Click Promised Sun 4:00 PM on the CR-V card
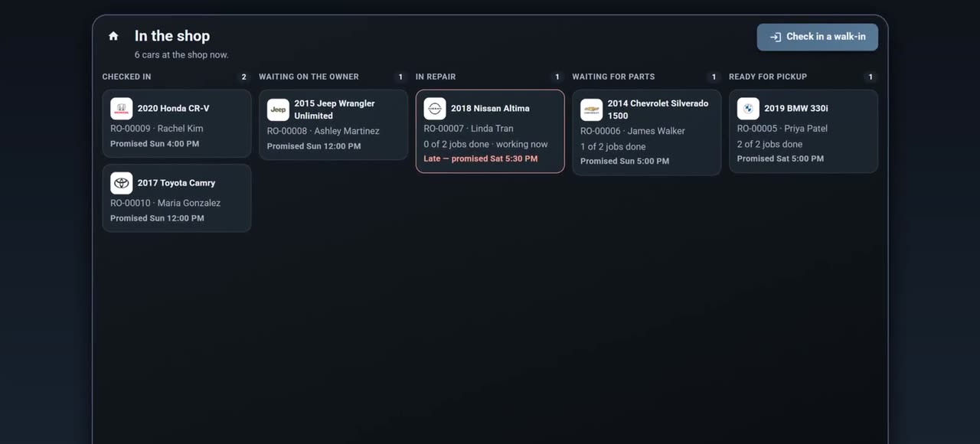This screenshot has width=980, height=444. 155,144
